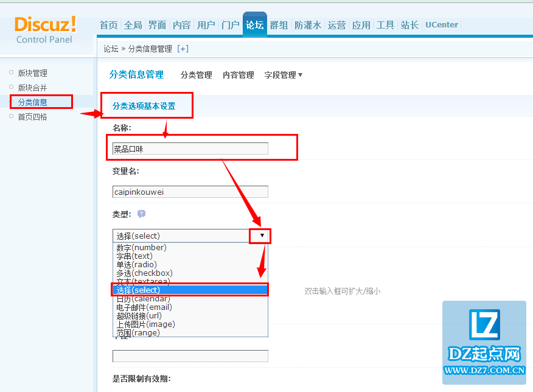Choose 字串(text) from the type list
The image size is (533, 392).
click(190, 256)
